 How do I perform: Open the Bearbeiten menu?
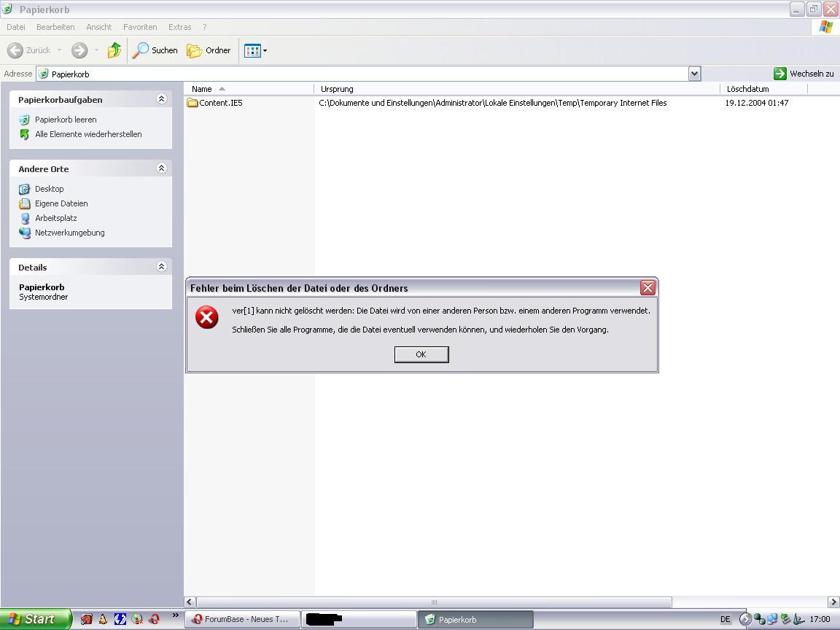(x=55, y=27)
